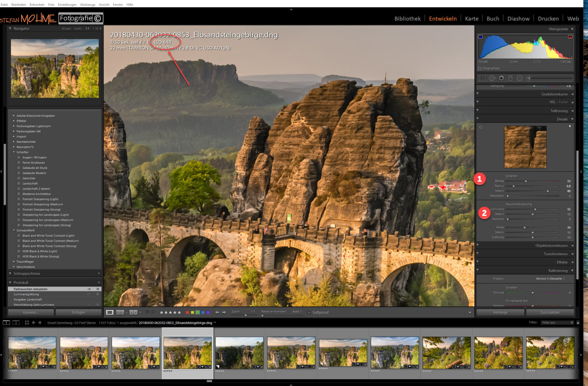Collapse the Schärfen preset folder

click(14, 152)
